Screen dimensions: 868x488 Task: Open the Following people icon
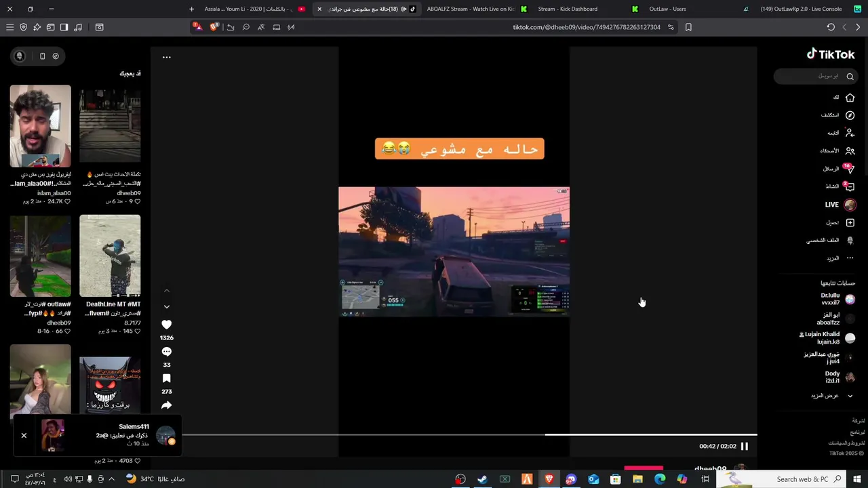[850, 133]
